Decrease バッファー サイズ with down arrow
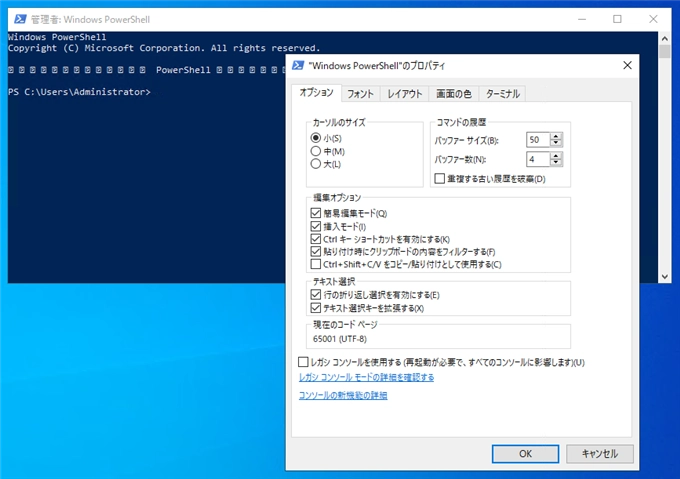This screenshot has width=680, height=479. click(x=556, y=143)
